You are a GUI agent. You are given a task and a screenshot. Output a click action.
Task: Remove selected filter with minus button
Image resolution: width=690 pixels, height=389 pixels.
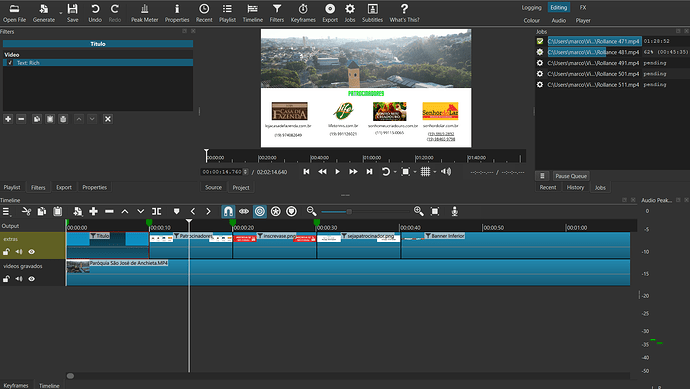pyautogui.click(x=21, y=119)
